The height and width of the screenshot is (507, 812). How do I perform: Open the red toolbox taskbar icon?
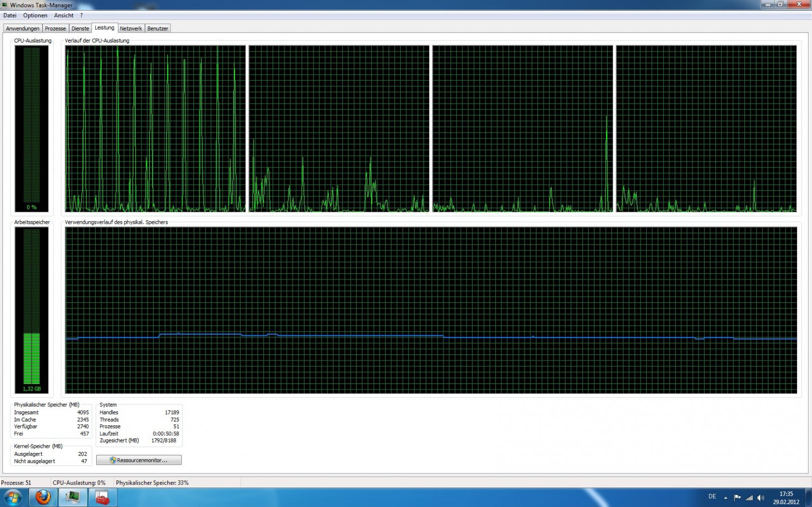point(102,497)
